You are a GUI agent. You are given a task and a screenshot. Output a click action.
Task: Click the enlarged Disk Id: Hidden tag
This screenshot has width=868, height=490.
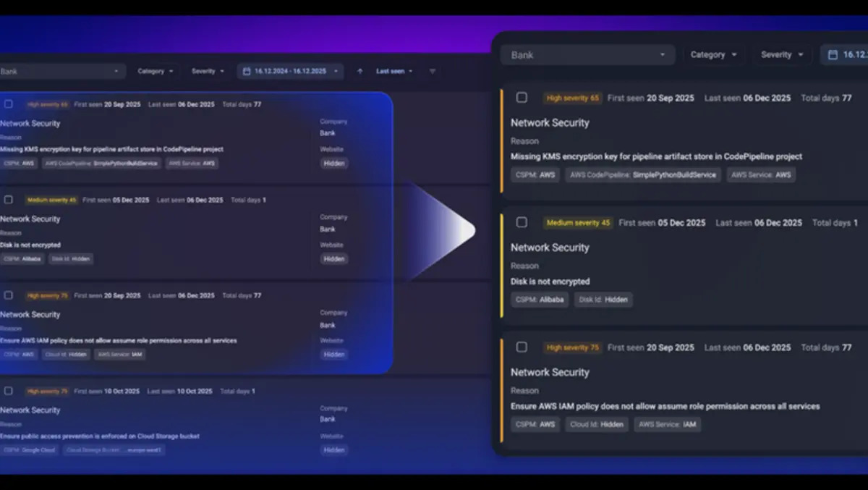tap(603, 300)
